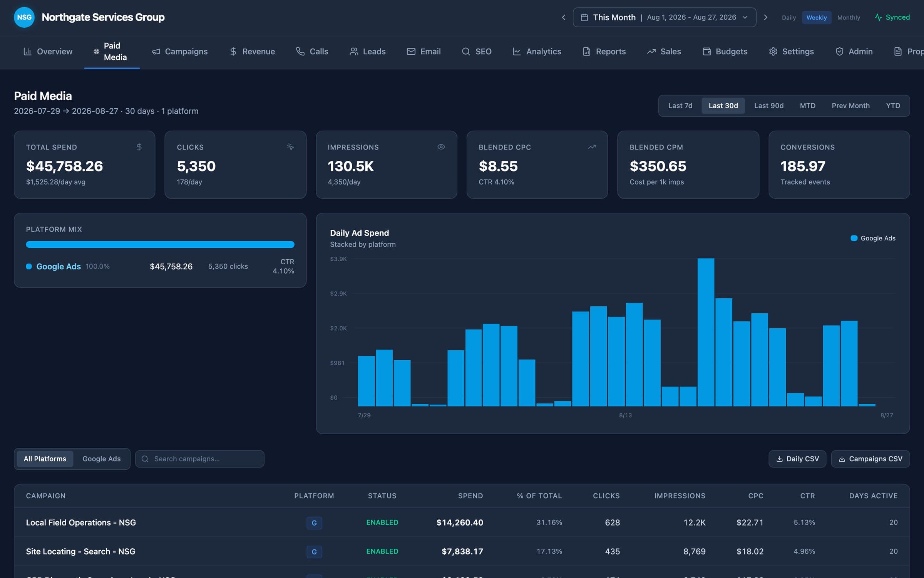
Task: Click the Budgets wallet icon
Action: click(706, 52)
